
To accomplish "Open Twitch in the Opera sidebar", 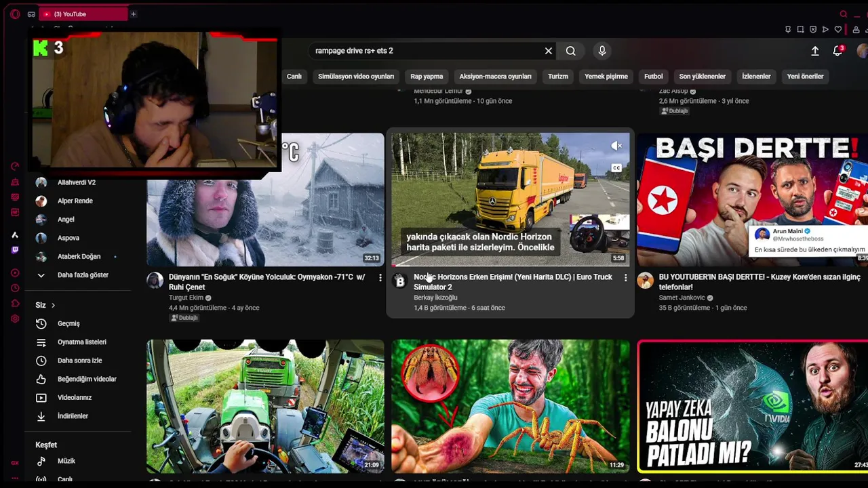I will [x=15, y=250].
